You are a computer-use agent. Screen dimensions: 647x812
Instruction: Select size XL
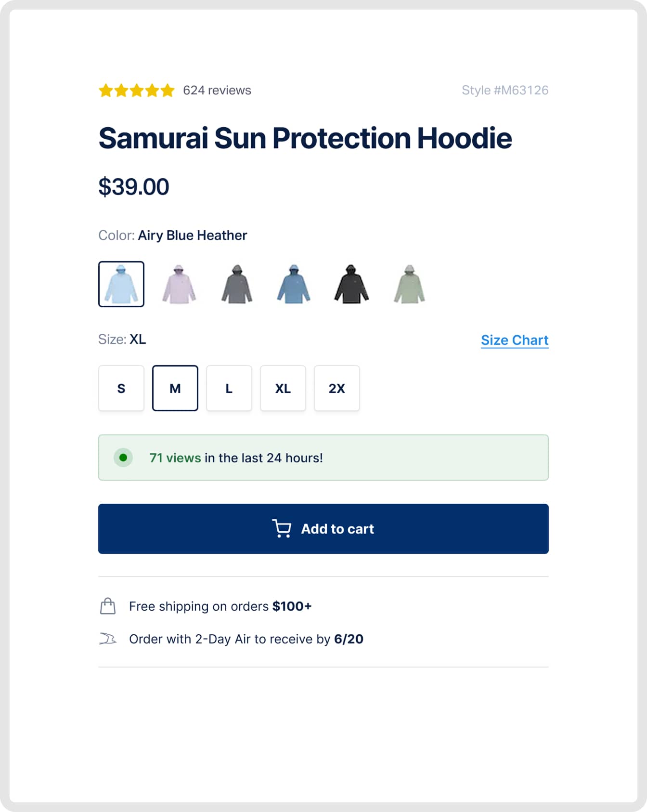click(283, 388)
